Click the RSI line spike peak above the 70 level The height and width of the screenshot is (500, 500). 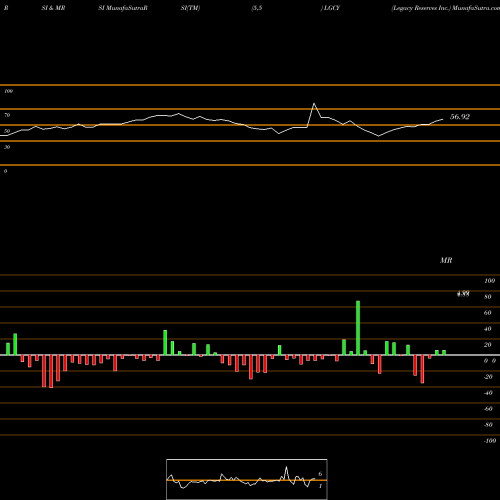[x=314, y=104]
